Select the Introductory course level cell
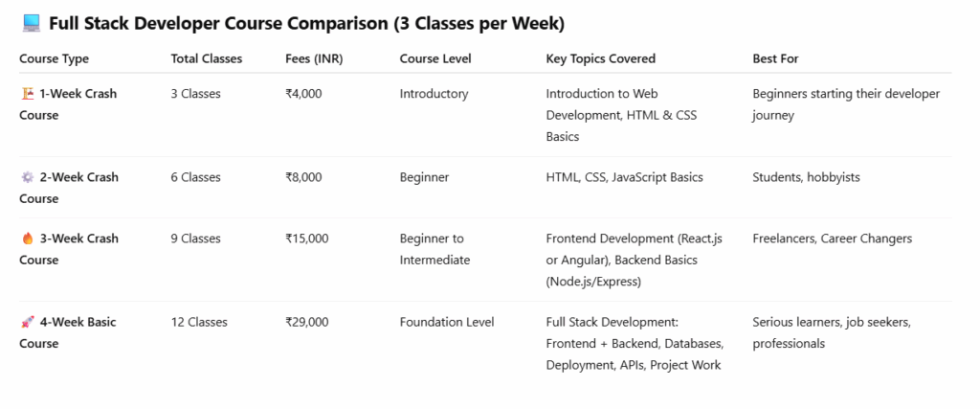The width and height of the screenshot is (980, 409). coord(434,94)
